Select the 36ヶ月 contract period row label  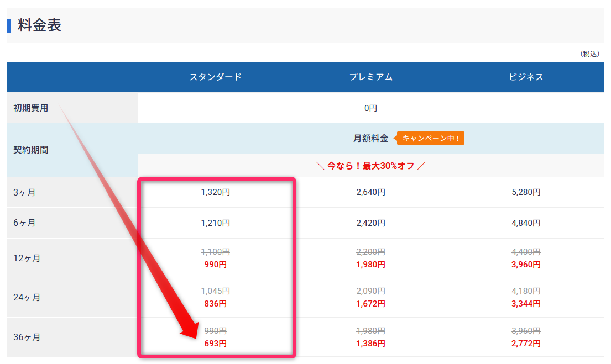coord(27,337)
